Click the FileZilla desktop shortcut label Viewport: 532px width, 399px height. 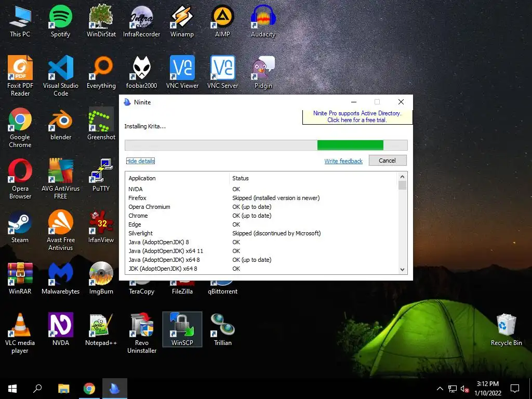[x=182, y=291]
